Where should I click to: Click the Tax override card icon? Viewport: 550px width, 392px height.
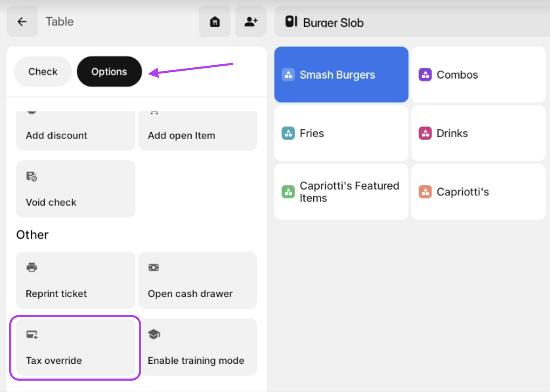(x=32, y=335)
